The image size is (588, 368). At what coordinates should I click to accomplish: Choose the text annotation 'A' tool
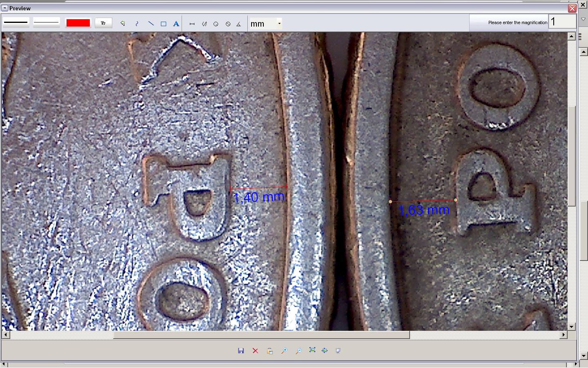point(176,24)
